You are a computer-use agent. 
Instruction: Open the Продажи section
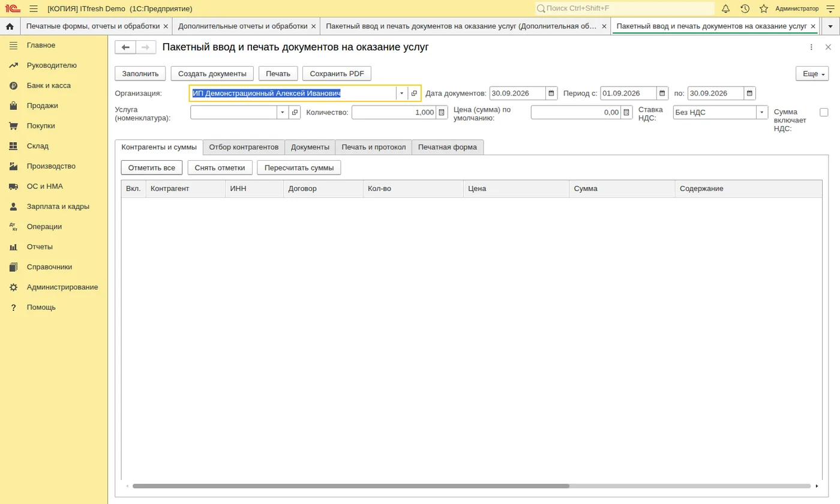(x=54, y=106)
